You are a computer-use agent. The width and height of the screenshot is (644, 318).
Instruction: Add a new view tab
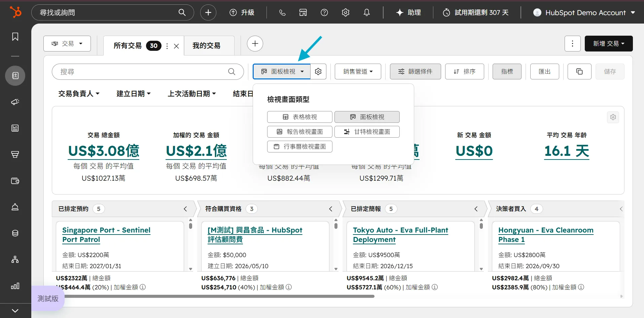[x=255, y=43]
